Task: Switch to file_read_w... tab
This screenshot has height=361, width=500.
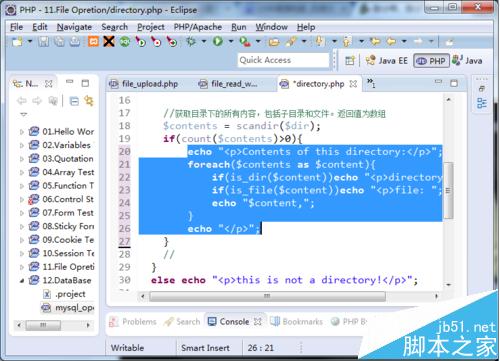Action: [228, 84]
